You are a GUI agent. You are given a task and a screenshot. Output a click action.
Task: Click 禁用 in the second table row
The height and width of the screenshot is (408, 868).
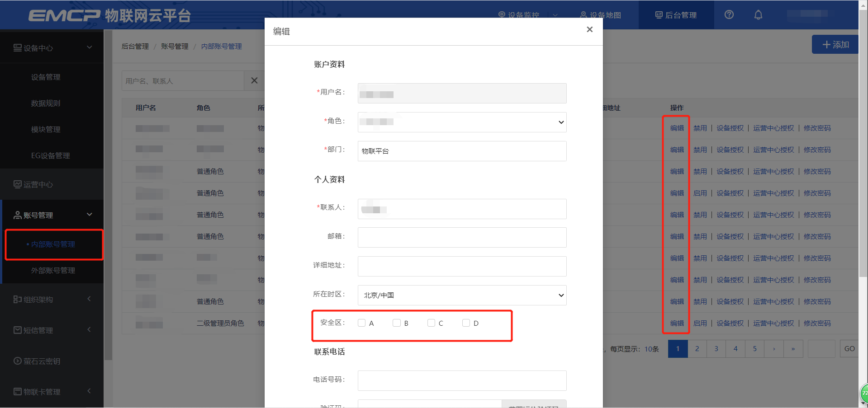coord(700,150)
